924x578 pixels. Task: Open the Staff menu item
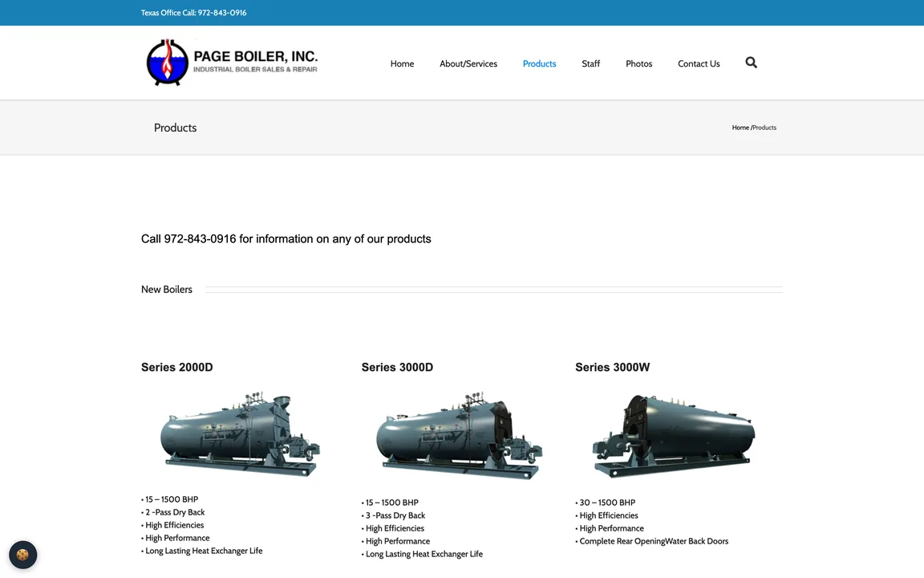pyautogui.click(x=590, y=63)
